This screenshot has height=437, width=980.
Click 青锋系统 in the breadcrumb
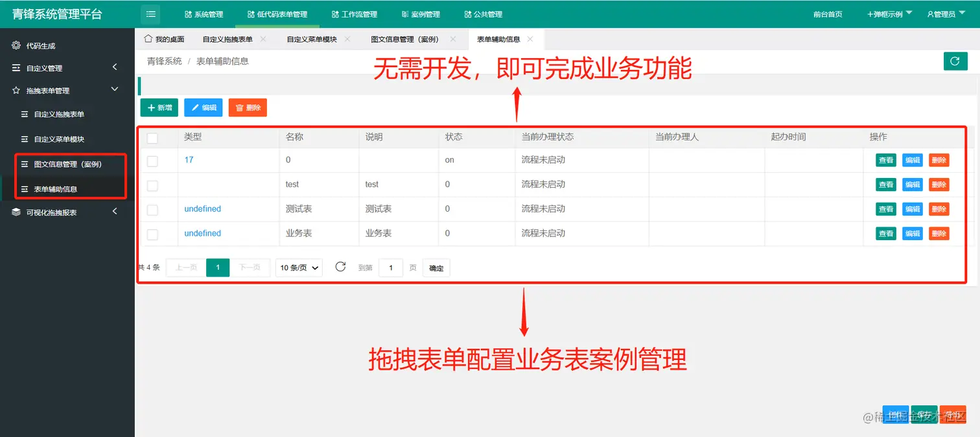(x=164, y=61)
